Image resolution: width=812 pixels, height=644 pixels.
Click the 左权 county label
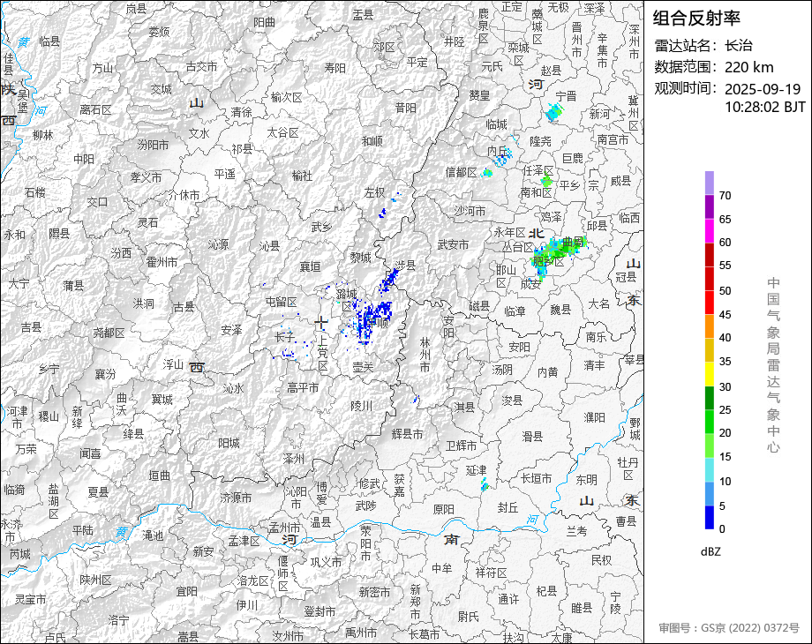(374, 192)
